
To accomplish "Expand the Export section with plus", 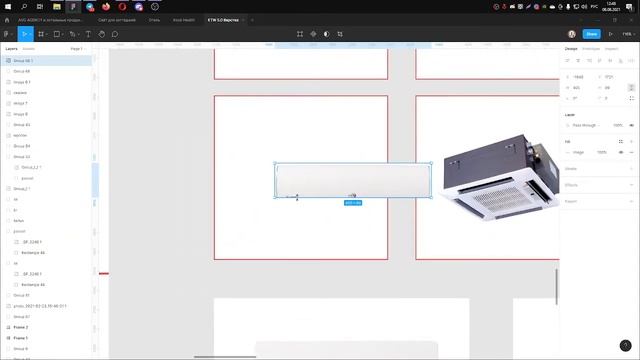I will [x=631, y=201].
